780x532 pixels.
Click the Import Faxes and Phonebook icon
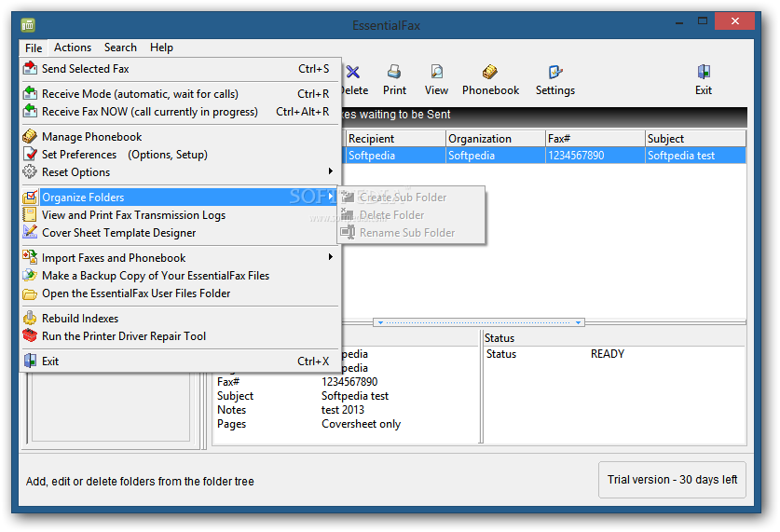point(30,257)
